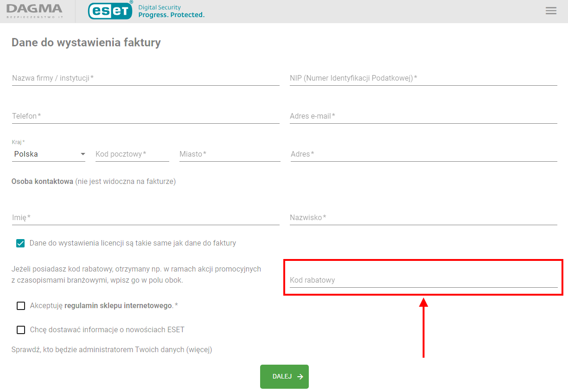Open the regulamin sklepu internetowego link
This screenshot has width=568, height=392.
(x=118, y=306)
